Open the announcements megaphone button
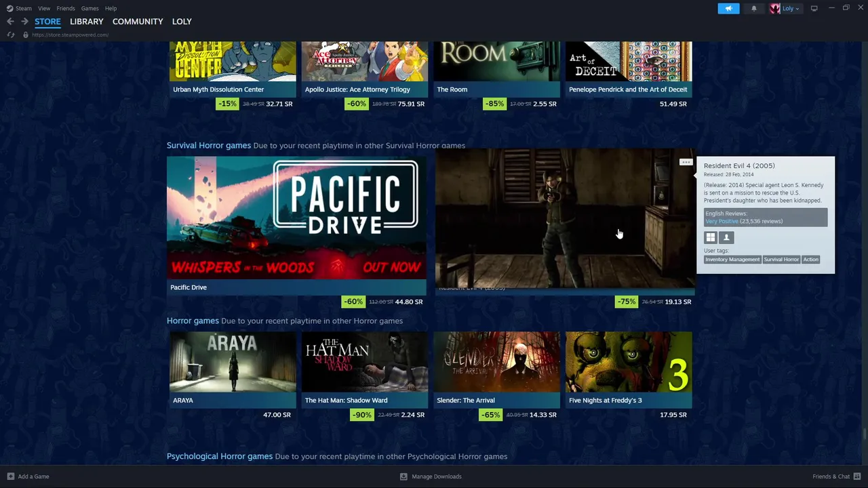This screenshot has height=488, width=868. 728,8
